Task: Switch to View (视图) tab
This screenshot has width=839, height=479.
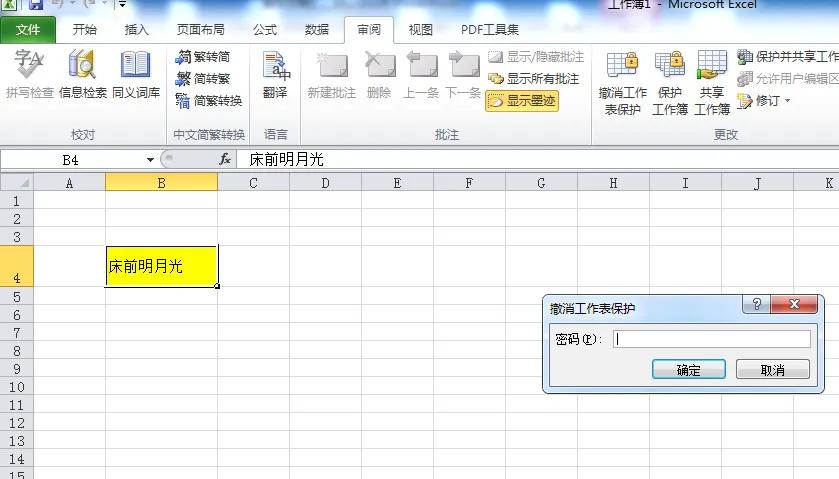Action: click(421, 29)
